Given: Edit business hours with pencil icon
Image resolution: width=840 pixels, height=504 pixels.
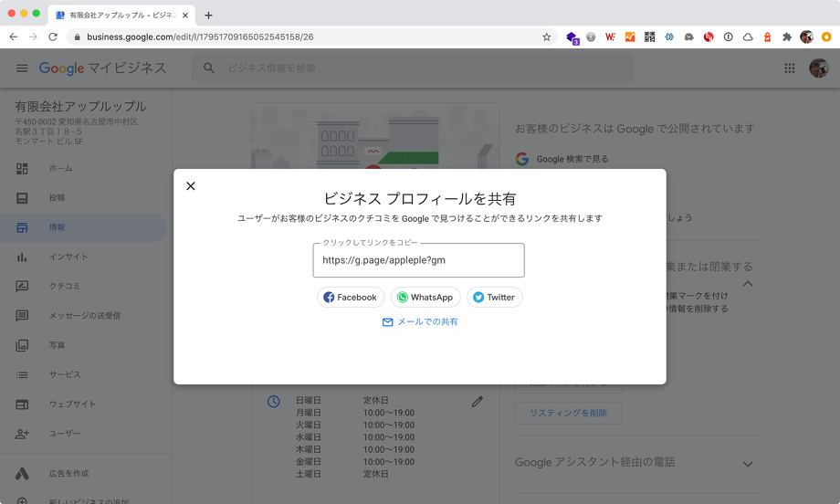Looking at the screenshot, I should point(477,402).
